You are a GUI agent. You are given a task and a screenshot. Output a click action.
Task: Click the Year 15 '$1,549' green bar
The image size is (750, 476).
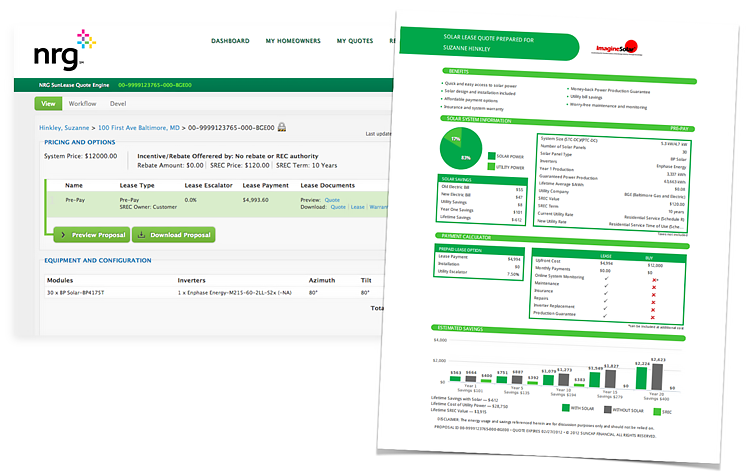point(595,380)
